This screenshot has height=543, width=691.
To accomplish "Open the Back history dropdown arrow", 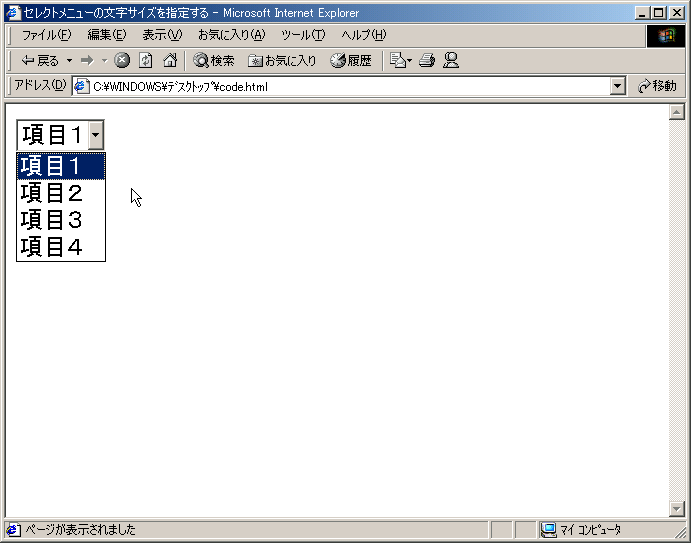I will [69, 60].
